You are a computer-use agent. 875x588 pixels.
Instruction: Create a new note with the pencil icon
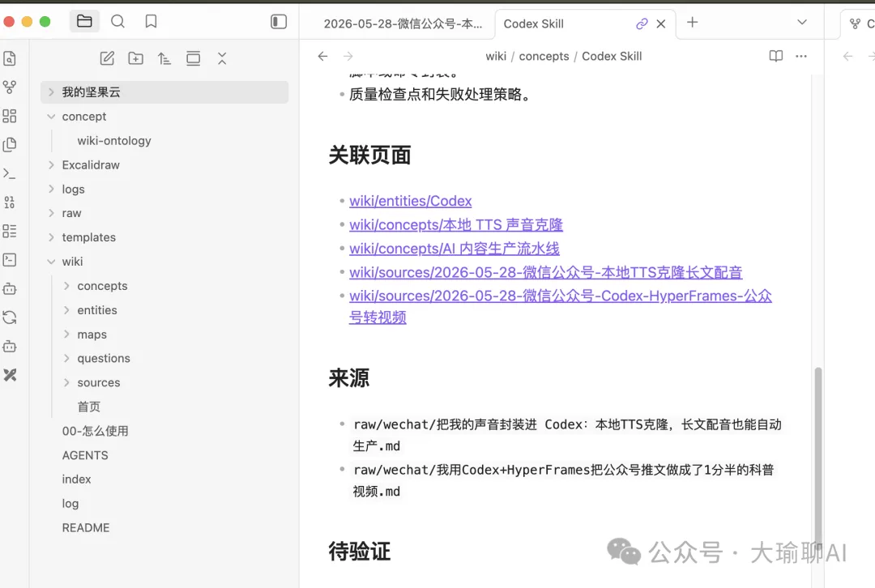point(107,58)
